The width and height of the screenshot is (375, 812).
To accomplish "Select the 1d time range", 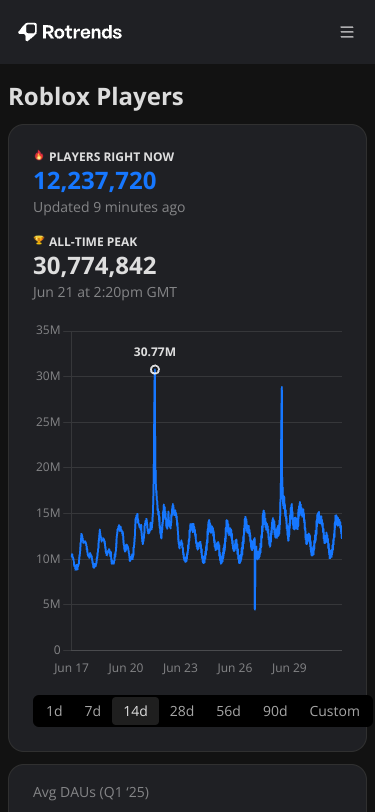I will pyautogui.click(x=54, y=711).
